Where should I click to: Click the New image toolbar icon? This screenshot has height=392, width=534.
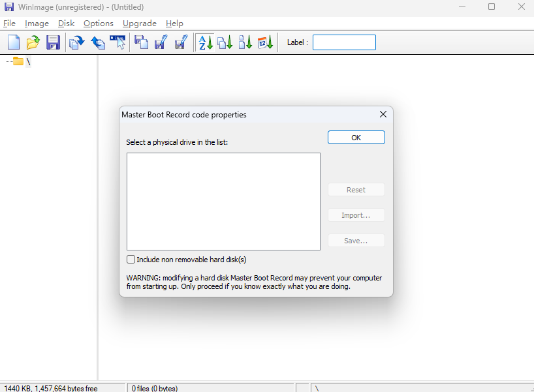14,43
